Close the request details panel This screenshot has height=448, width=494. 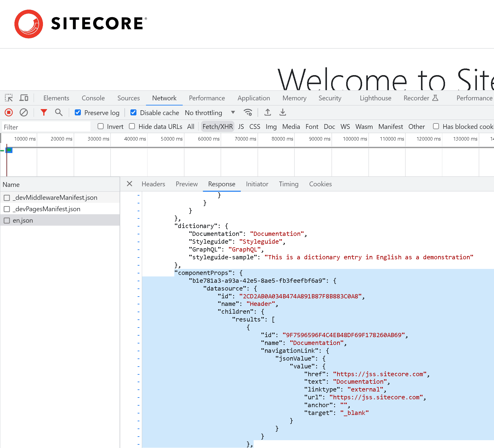tap(130, 184)
